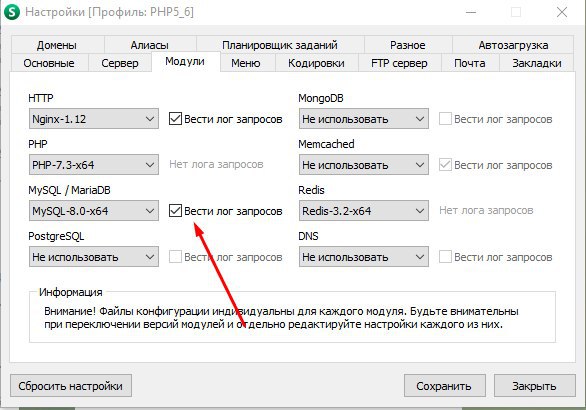Click the 'MySQL / MariaDB' label
Image resolution: width=586 pixels, height=410 pixels.
click(x=70, y=190)
